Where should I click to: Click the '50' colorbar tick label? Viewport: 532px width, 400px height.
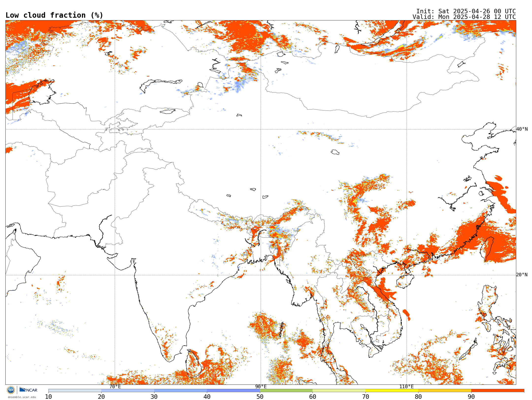260,397
